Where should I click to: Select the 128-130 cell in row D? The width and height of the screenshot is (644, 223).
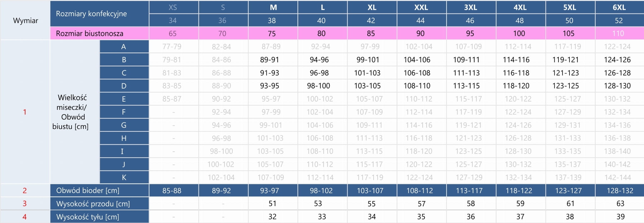[617, 86]
